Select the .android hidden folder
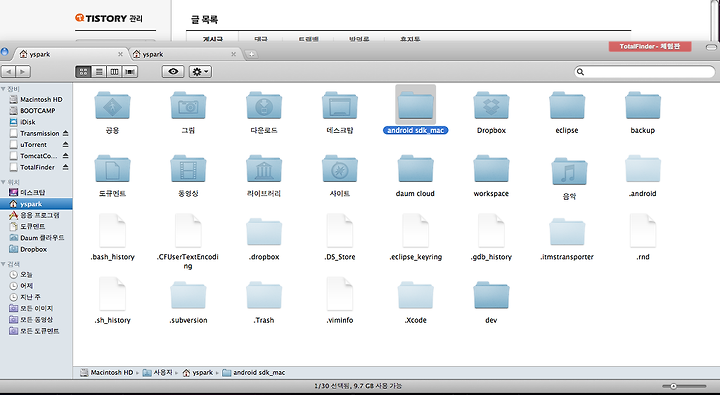This screenshot has width=720, height=395. point(643,169)
